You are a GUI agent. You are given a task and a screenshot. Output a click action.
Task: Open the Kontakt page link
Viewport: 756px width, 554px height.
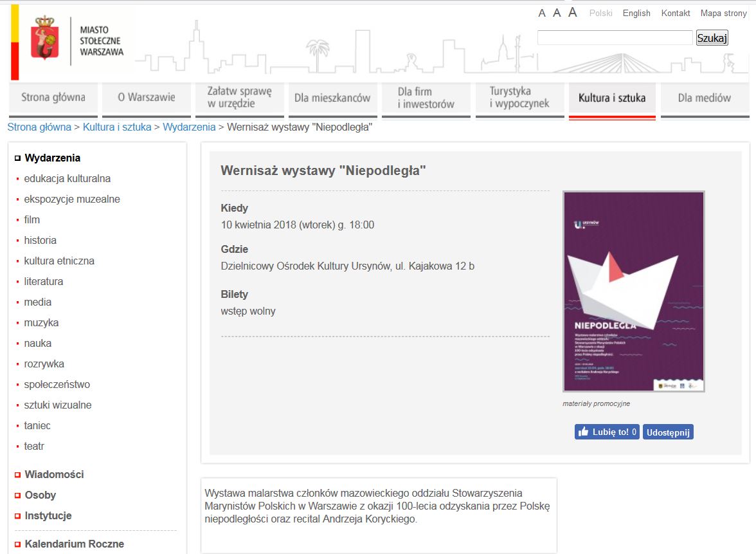coord(676,13)
